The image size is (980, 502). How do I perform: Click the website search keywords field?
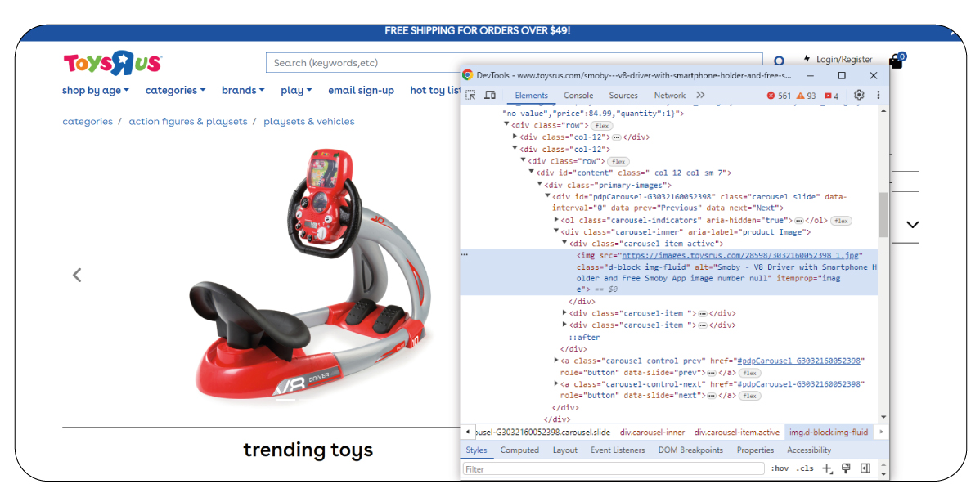[x=514, y=62]
